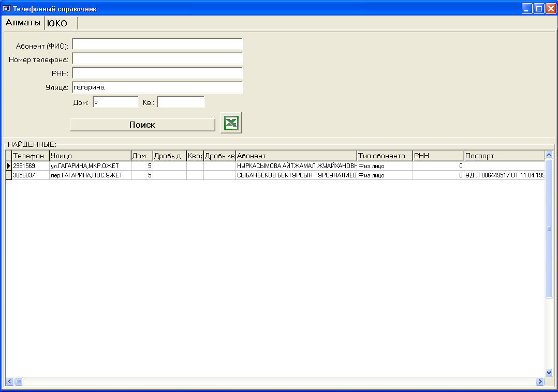Maximize the Телефонный справочник window
This screenshot has height=392, width=558.
click(539, 9)
